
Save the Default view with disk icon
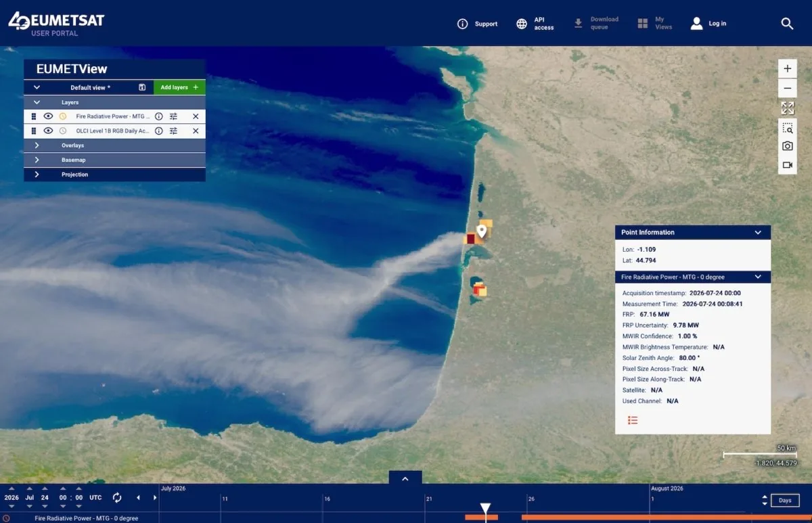pyautogui.click(x=142, y=87)
